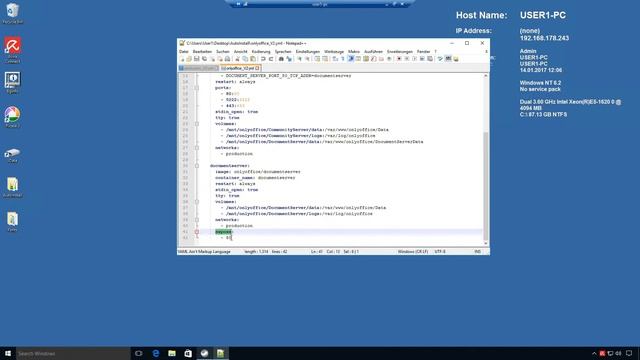Click the Open file toolbar icon
This screenshot has width=640, height=360.
(x=189, y=59)
